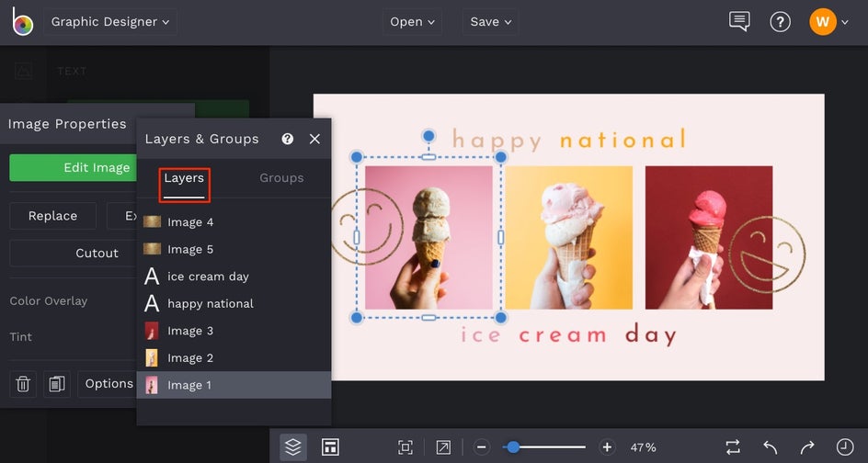Open the Save menu dropdown
Screen dimensions: 868x463
coord(490,21)
